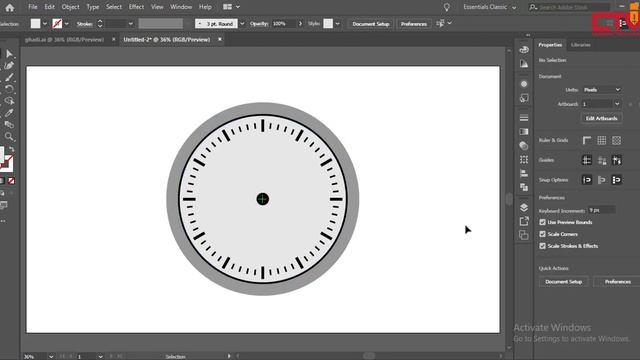Toggle Show Rulers icon
The image size is (640, 360).
(587, 140)
